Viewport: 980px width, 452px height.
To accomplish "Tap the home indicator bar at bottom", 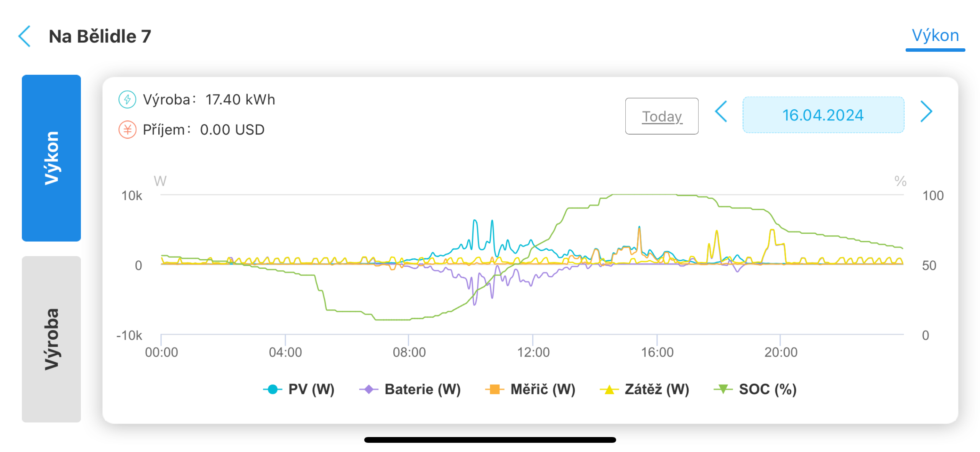I will pyautogui.click(x=490, y=440).
